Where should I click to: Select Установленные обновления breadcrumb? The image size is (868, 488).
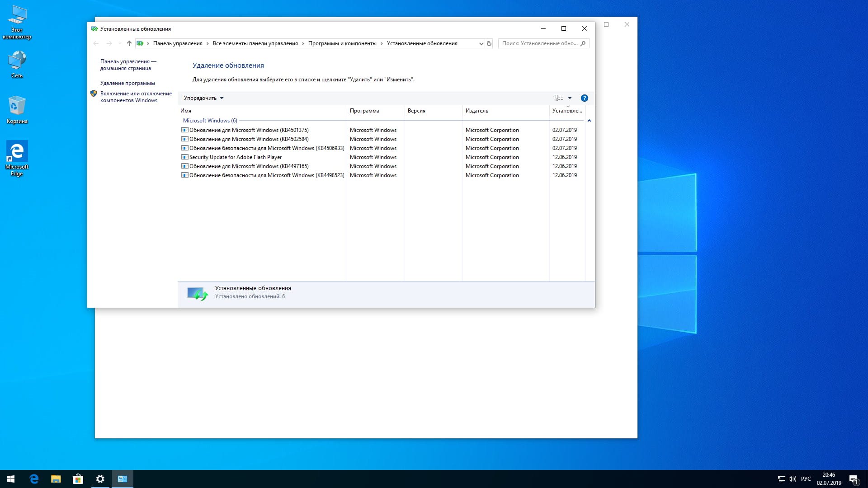422,43
